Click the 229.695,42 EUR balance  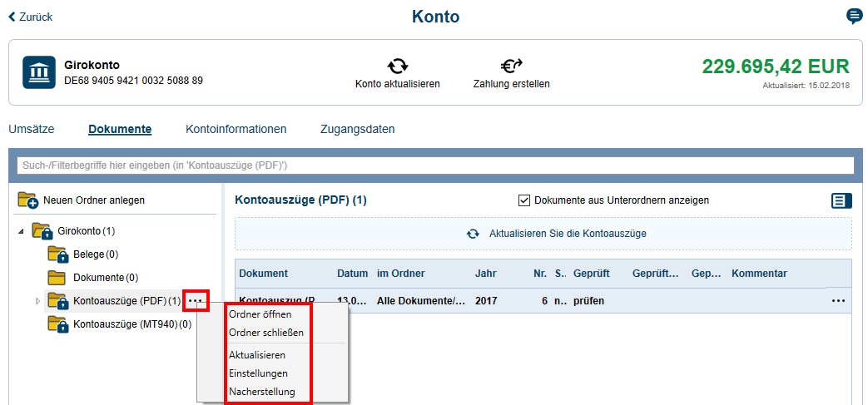(x=776, y=67)
